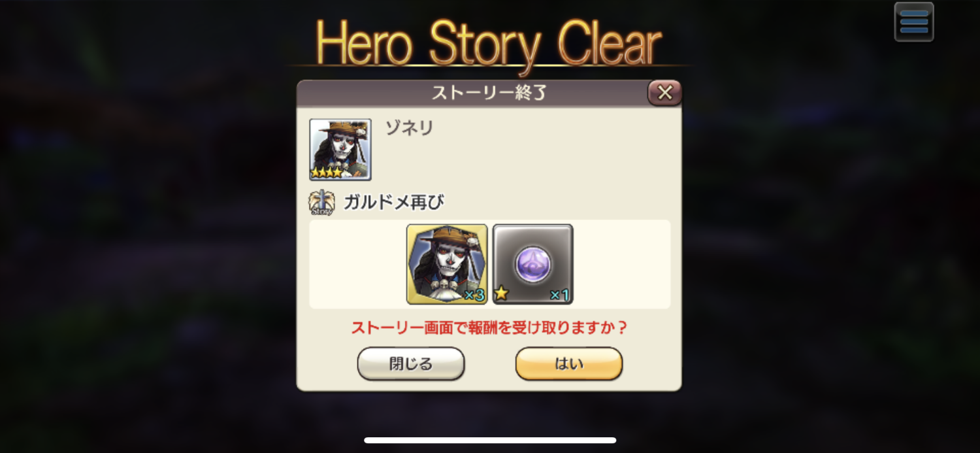
Task: Open the hamburger menu in the top corner
Action: click(914, 22)
